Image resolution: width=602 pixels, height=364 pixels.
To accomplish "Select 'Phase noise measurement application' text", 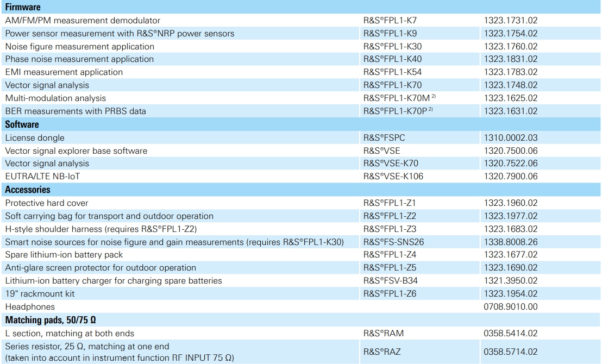I will click(79, 59).
